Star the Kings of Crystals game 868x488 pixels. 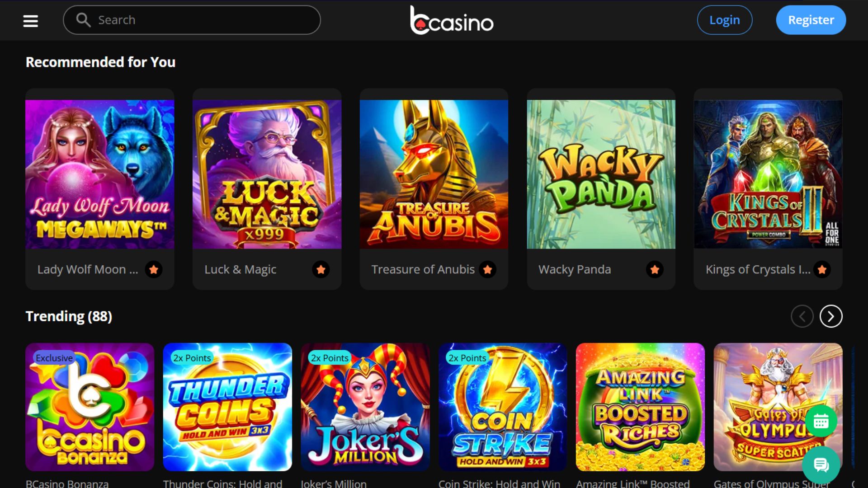822,270
